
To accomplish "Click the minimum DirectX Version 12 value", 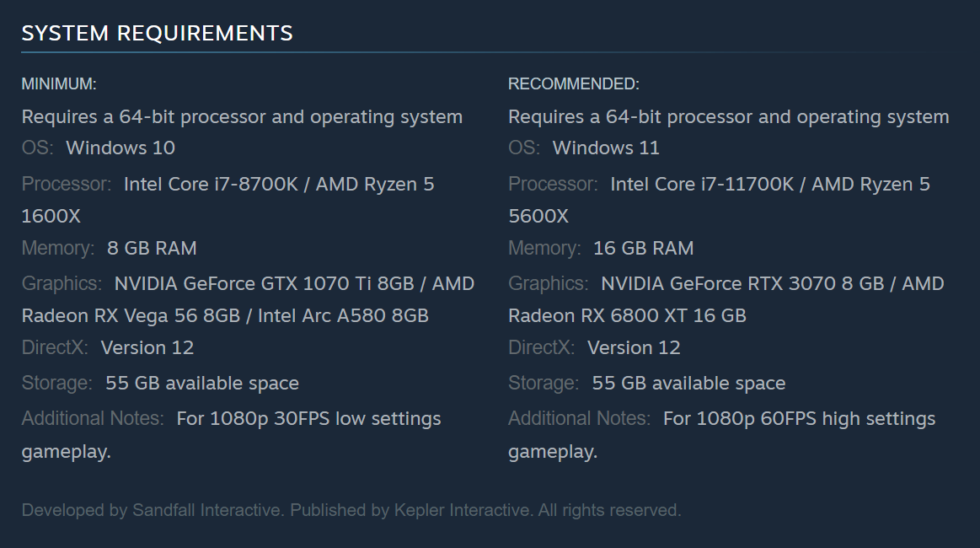I will [x=147, y=347].
